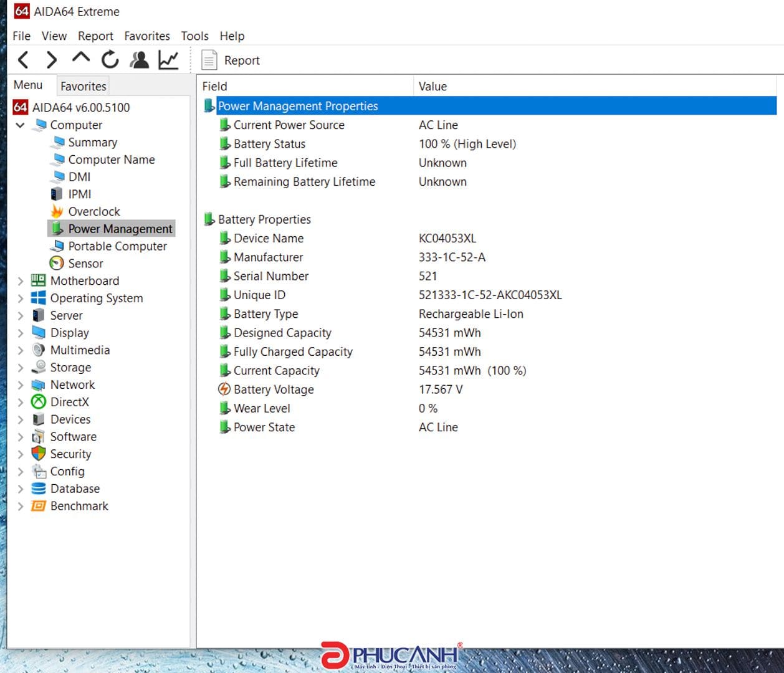Viewport: 784px width, 673px height.
Task: Click the Devices icon in the tree
Action: (39, 419)
